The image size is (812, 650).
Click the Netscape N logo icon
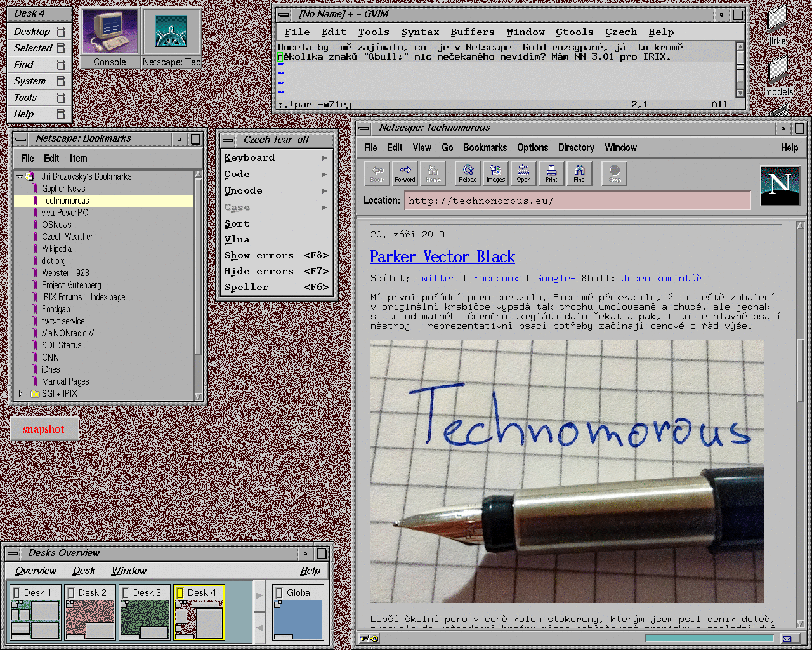pyautogui.click(x=780, y=185)
